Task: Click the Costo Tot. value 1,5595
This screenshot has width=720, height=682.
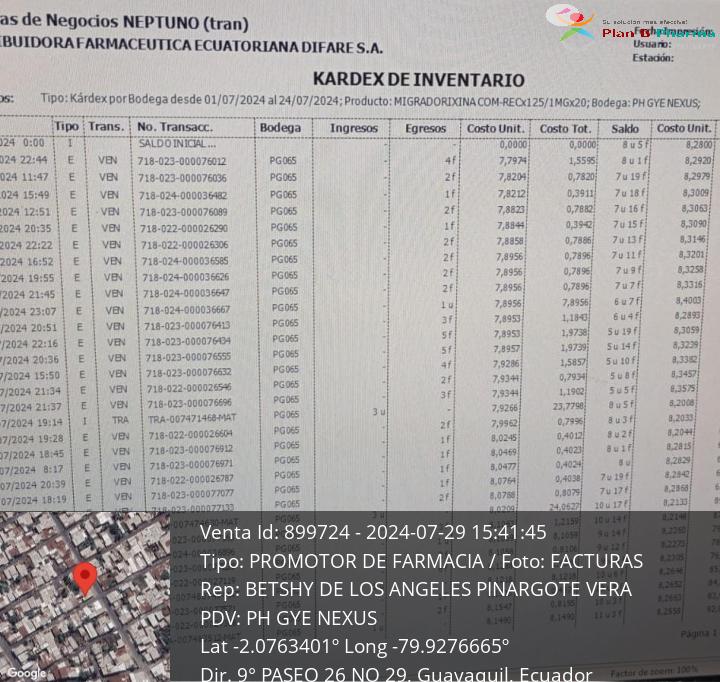Action: 582,161
